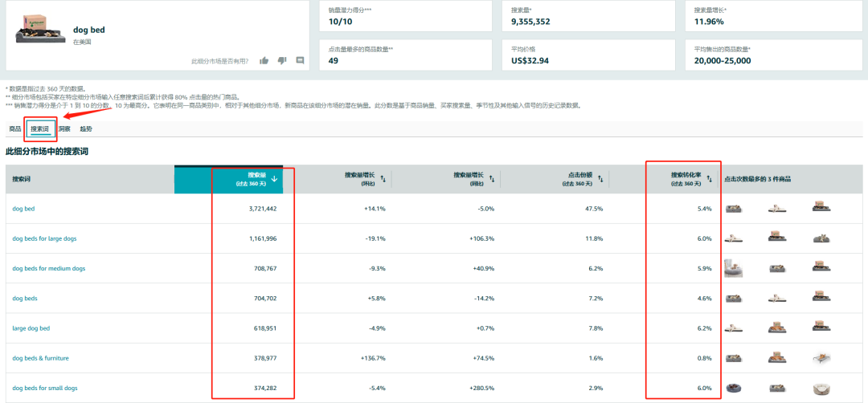868x403 pixels.
Task: Select the 搜索词 tab
Action: [x=39, y=128]
